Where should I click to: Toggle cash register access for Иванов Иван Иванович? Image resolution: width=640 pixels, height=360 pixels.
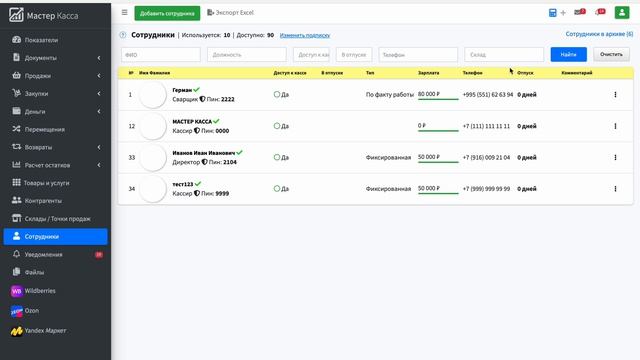pos(277,157)
